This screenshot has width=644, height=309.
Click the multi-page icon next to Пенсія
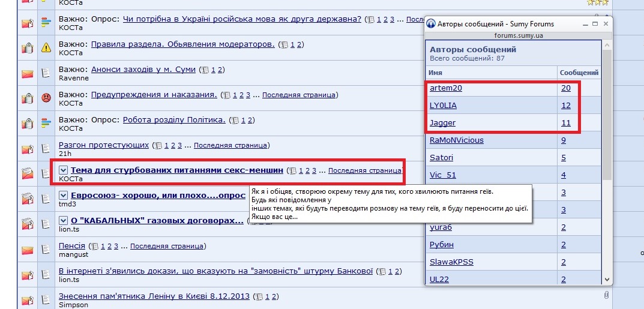point(93,246)
